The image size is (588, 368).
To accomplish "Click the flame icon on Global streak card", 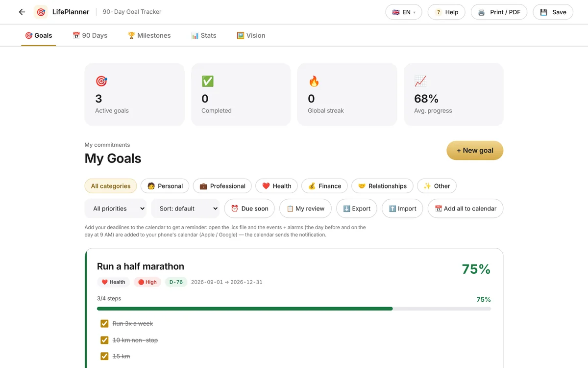I will tap(314, 81).
